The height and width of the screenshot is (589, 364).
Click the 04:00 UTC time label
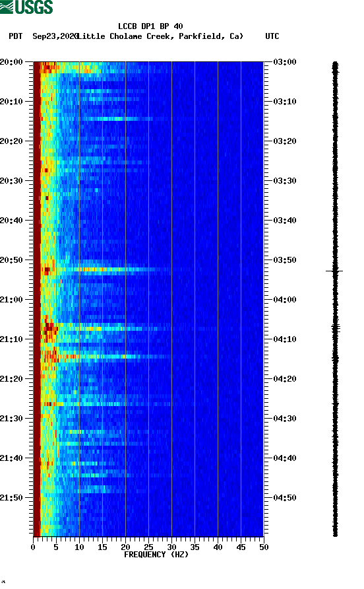[x=285, y=300]
